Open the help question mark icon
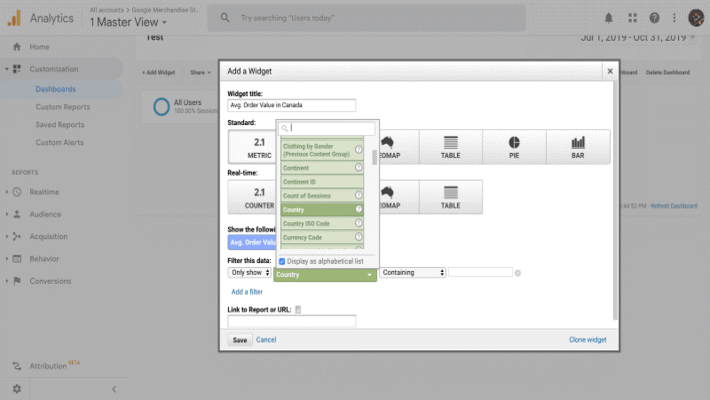 pos(654,18)
